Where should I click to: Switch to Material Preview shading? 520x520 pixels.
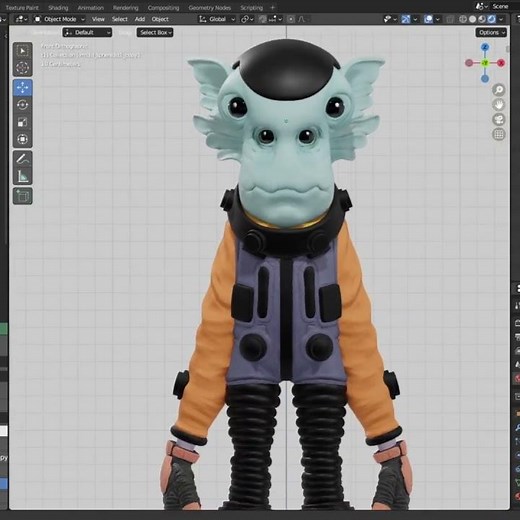[x=482, y=19]
